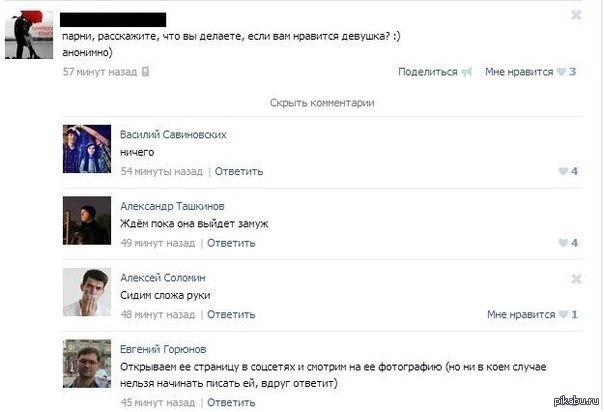Open Евгений Горюнов's profile name link
The image size is (604, 412).
click(163, 349)
